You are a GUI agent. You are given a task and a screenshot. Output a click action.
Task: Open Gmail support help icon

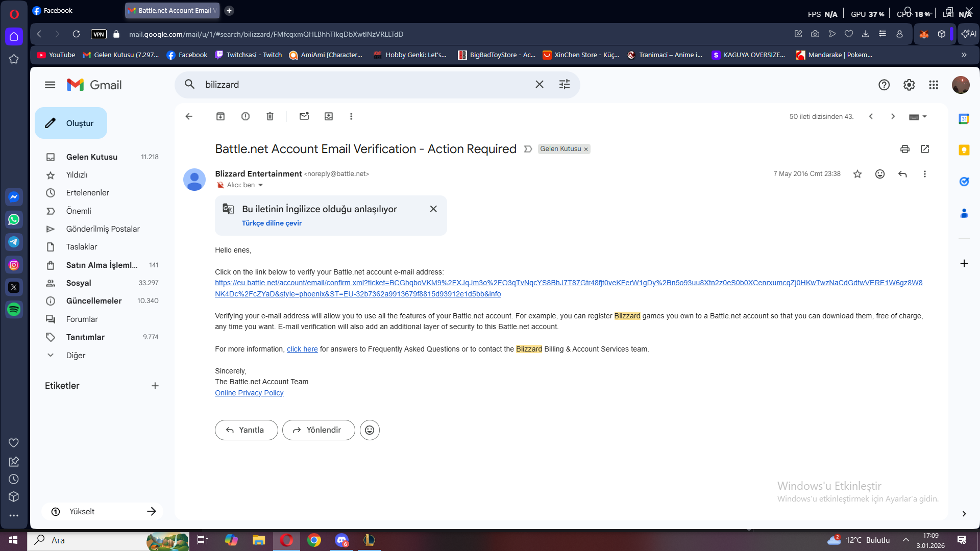(884, 85)
